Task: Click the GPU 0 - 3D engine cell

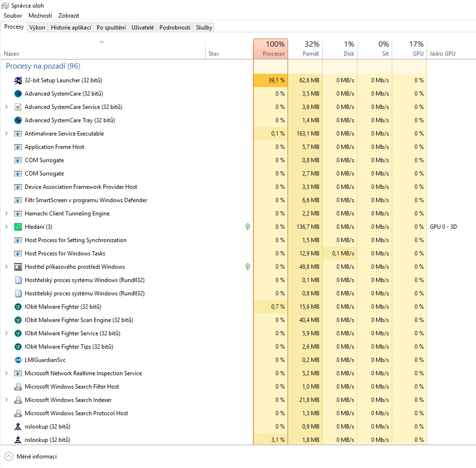Action: (443, 227)
